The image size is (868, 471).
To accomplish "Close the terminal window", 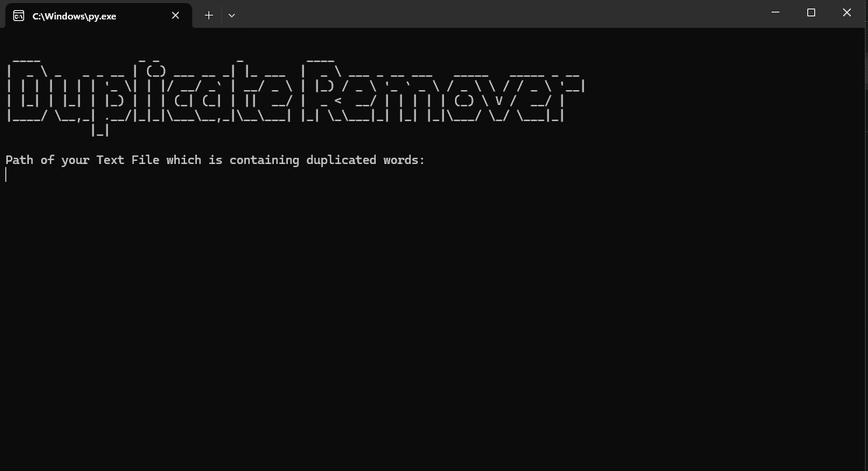I will coord(847,12).
